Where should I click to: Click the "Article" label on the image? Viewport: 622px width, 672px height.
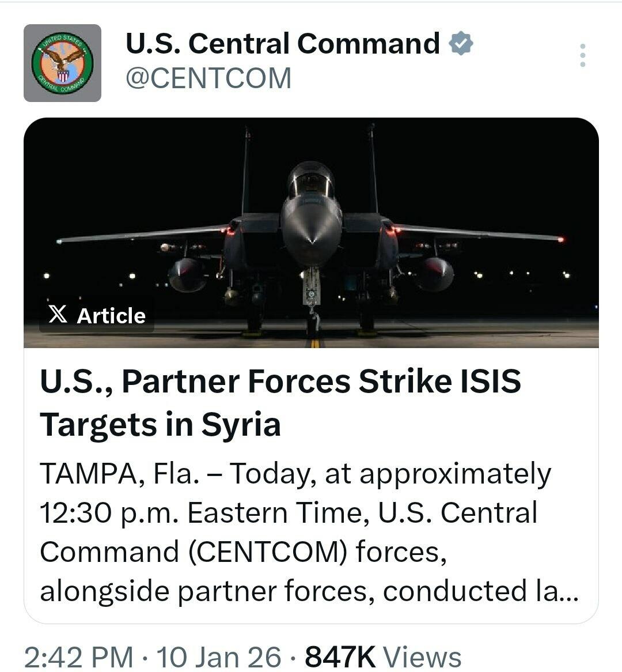[x=111, y=316]
